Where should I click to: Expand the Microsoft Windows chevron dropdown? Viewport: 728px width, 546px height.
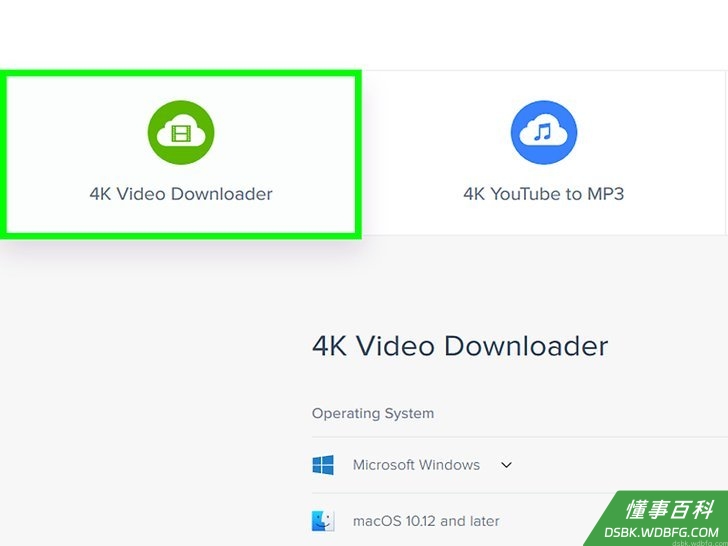point(507,465)
